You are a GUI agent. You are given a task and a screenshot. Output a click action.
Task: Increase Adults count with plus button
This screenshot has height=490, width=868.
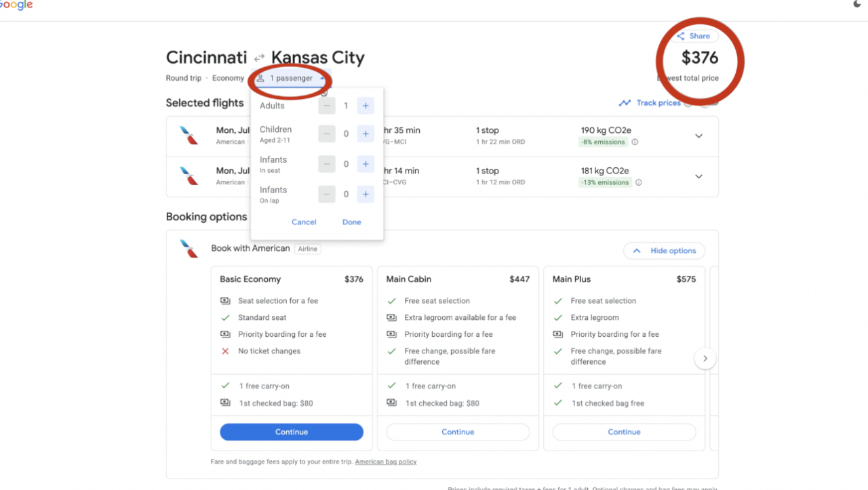tap(365, 105)
